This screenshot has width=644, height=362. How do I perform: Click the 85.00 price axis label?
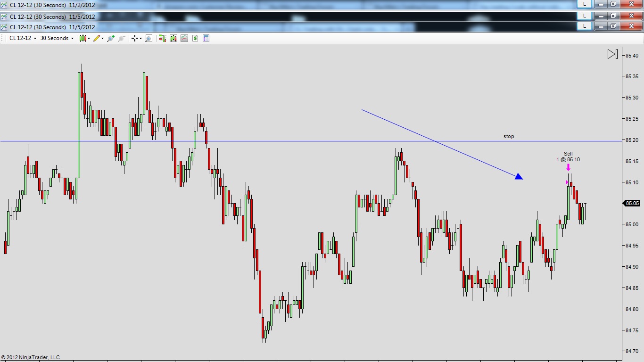[x=632, y=224]
